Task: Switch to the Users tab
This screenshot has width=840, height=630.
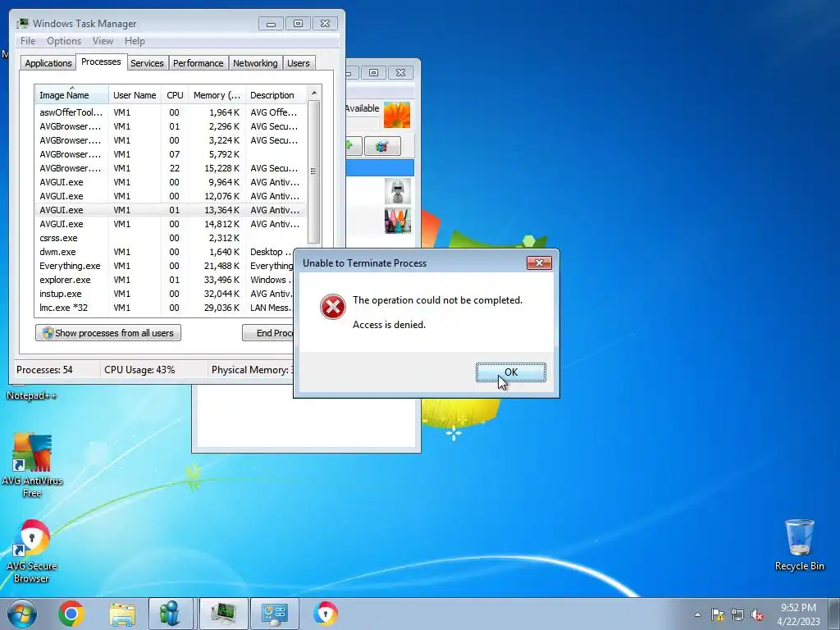Action: (x=299, y=63)
